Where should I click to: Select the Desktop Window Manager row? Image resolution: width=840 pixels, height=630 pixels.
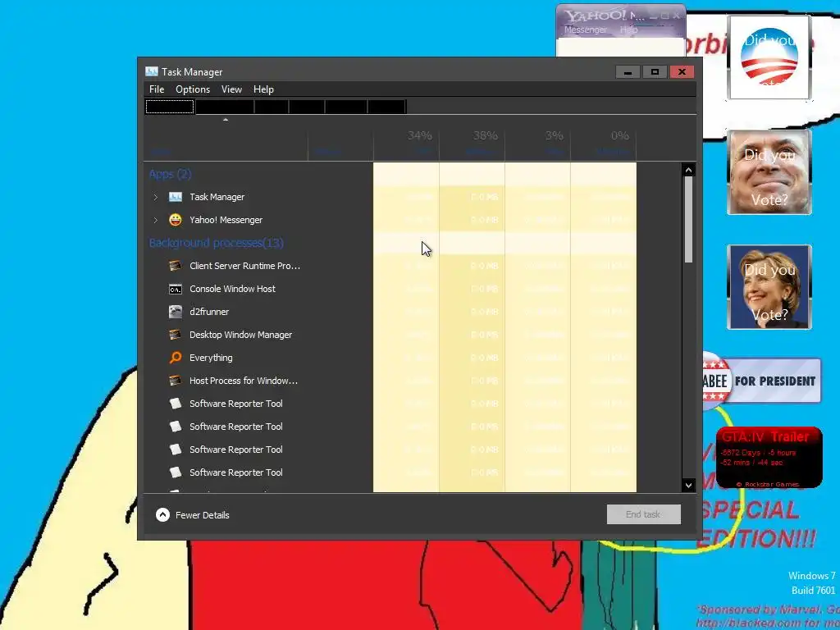click(x=390, y=335)
